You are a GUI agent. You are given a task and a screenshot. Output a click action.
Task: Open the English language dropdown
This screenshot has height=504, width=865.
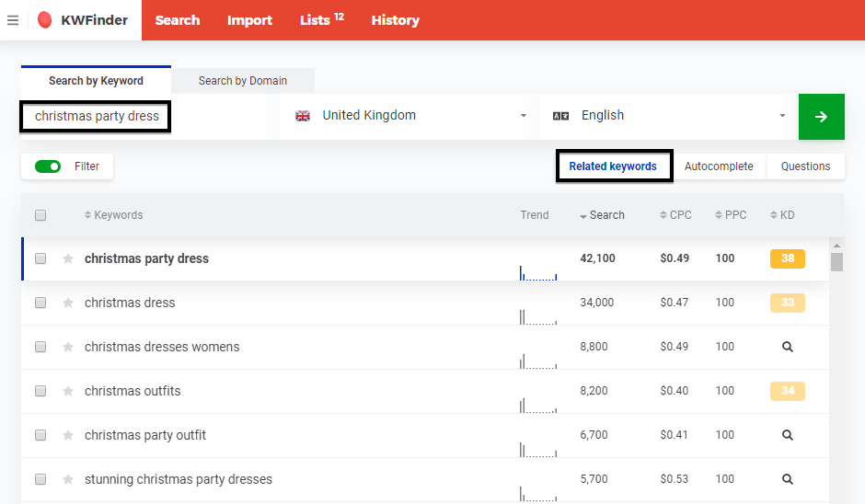[x=669, y=116]
